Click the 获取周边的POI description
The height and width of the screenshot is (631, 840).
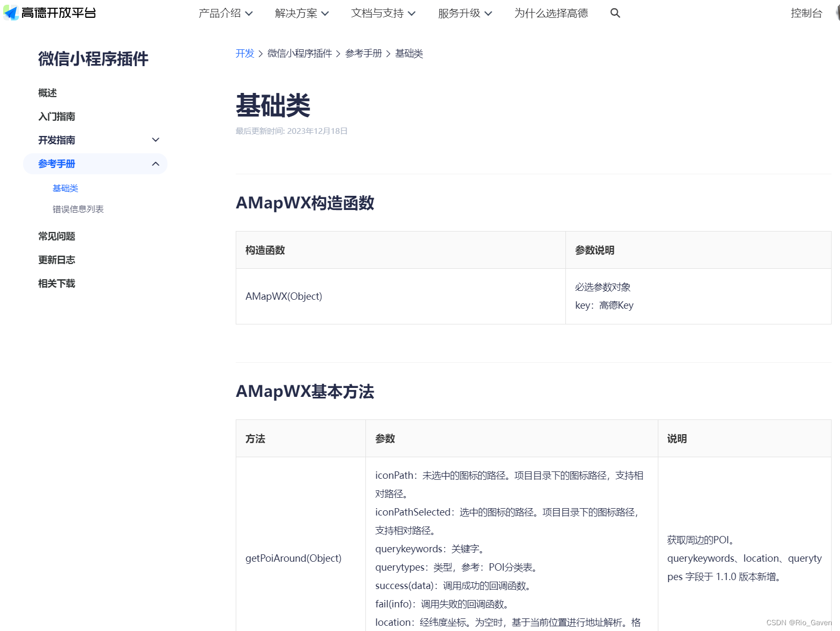pos(702,540)
